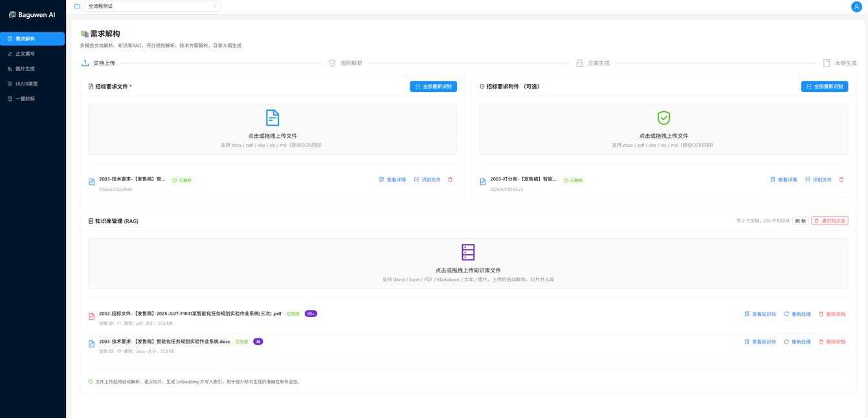The image size is (868, 418).
Task: Open the 全流程测试 project dropdown
Action: click(153, 6)
